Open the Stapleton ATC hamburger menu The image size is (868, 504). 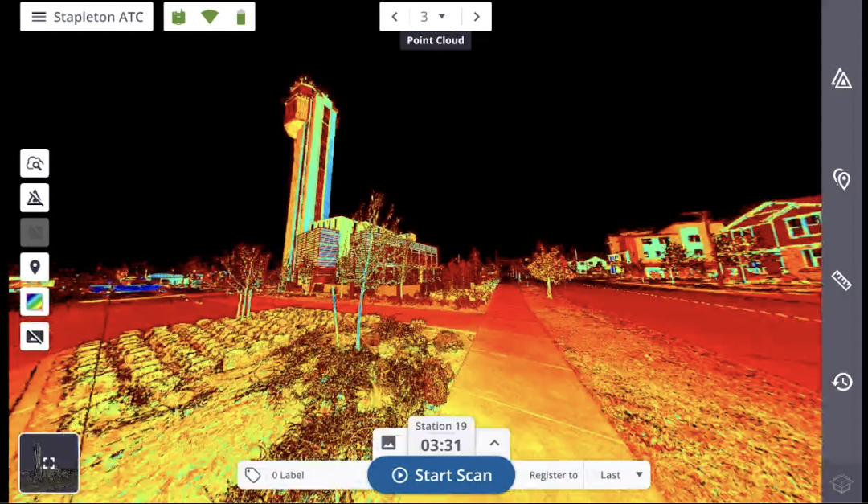pyautogui.click(x=39, y=17)
